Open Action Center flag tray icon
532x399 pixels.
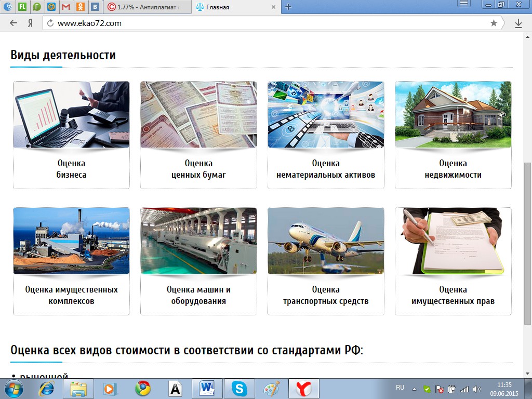440,389
